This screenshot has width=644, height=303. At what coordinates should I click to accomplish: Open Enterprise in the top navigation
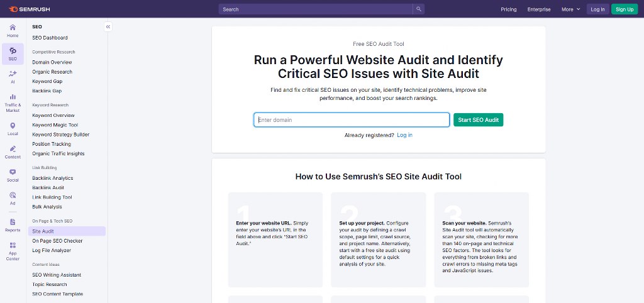click(539, 9)
